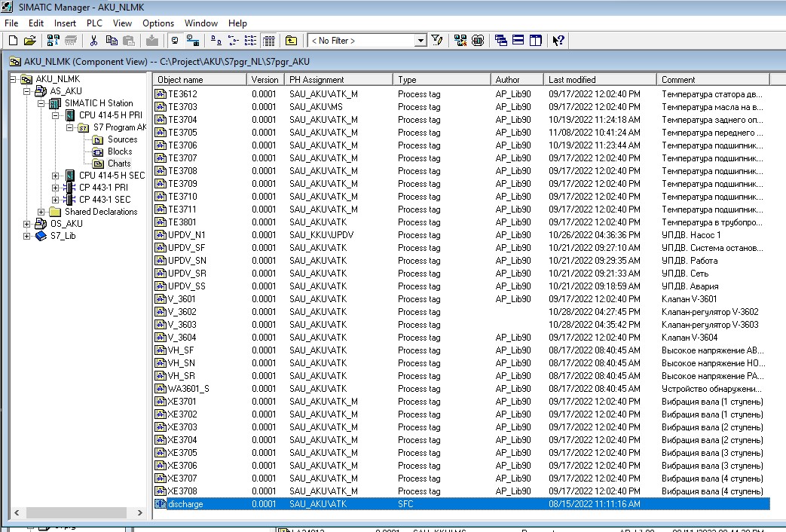Click the S7 Memory Card toolbar icon
This screenshot has height=532, width=786.
click(x=71, y=41)
